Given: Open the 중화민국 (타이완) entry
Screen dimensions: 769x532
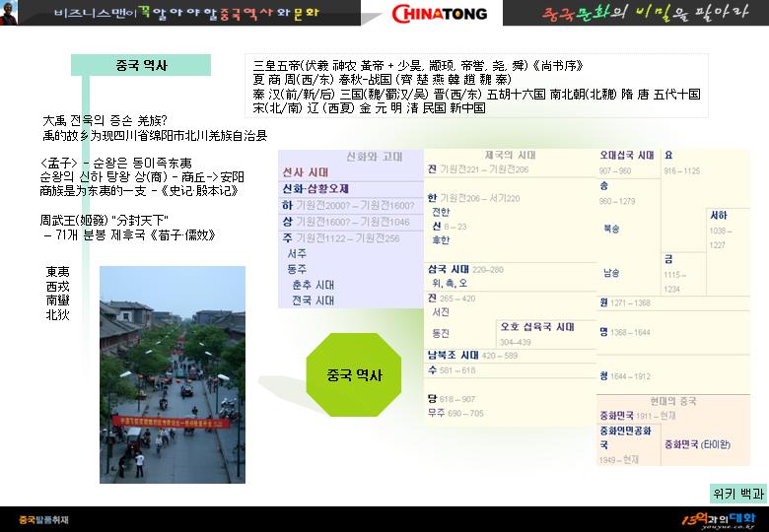Looking at the screenshot, I should (697, 444).
